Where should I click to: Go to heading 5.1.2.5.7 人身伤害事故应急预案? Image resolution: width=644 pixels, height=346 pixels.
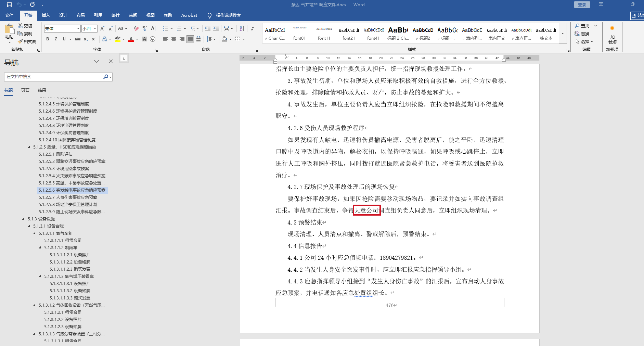68,197
